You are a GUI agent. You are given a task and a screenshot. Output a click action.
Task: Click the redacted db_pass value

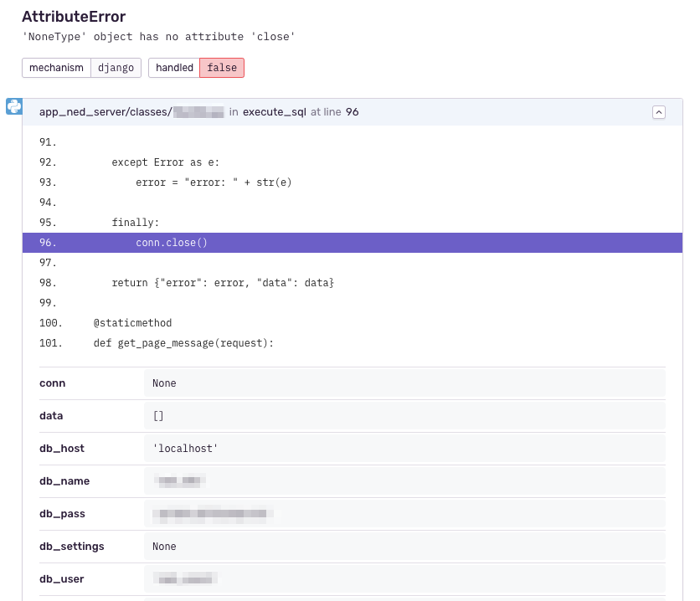tap(209, 513)
